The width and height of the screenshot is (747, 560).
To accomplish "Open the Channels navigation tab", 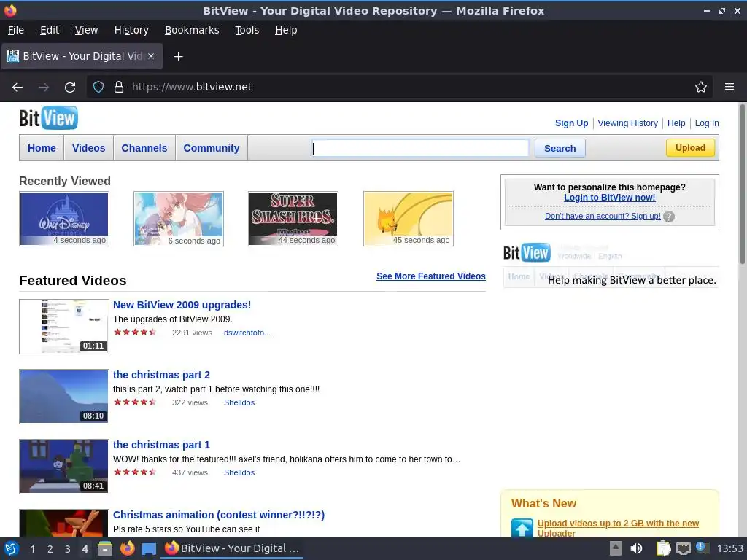I will (144, 148).
